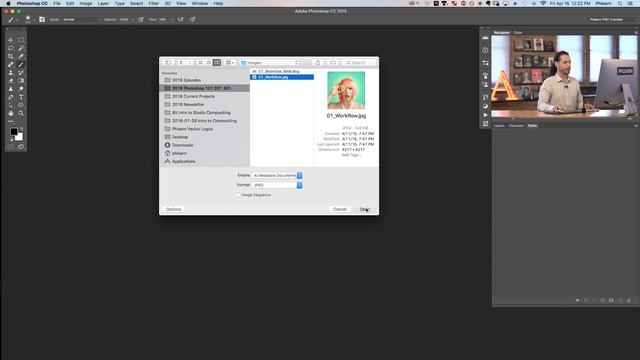This screenshot has height=360, width=640.
Task: Select the Rectangular Marquee tool
Action: pos(21,40)
